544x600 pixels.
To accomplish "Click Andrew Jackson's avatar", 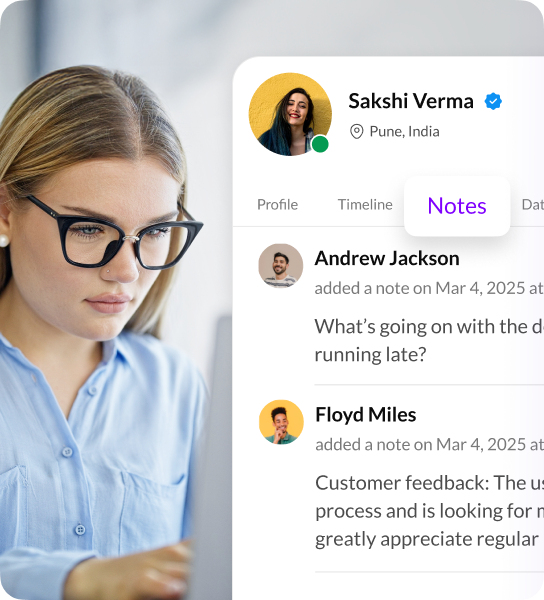I will click(280, 266).
